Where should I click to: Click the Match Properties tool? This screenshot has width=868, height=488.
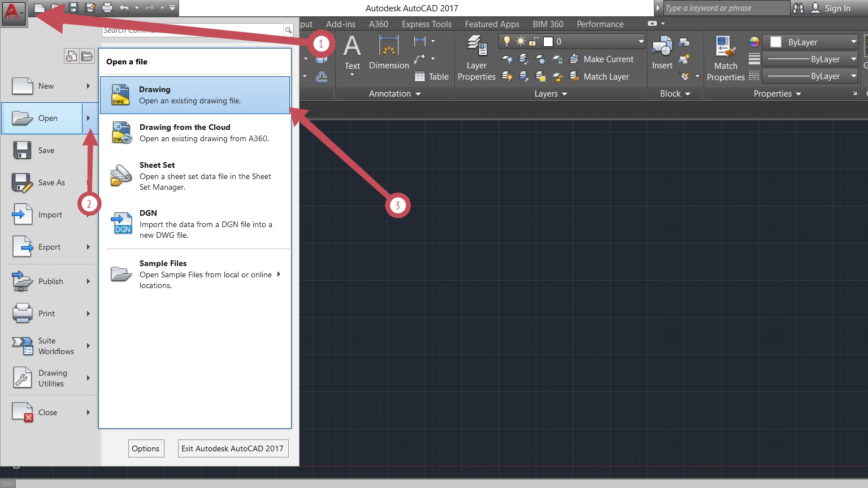pos(726,58)
